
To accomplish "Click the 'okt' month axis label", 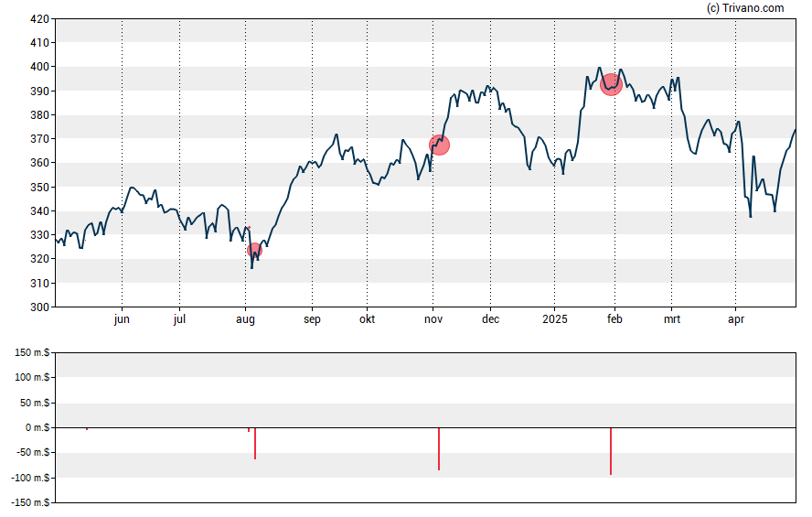I will (x=368, y=319).
